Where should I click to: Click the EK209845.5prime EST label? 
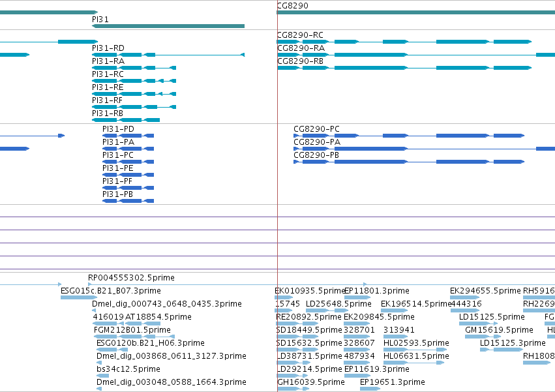pos(379,317)
